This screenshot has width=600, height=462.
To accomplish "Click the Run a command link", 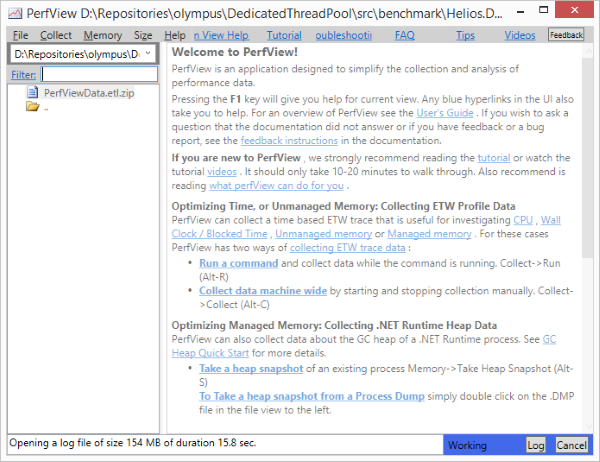I will click(238, 263).
